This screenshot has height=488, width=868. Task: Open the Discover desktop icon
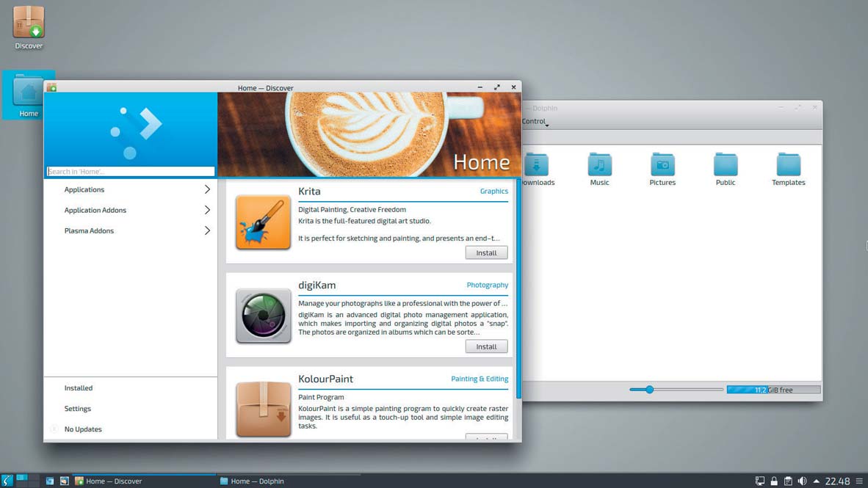[28, 28]
